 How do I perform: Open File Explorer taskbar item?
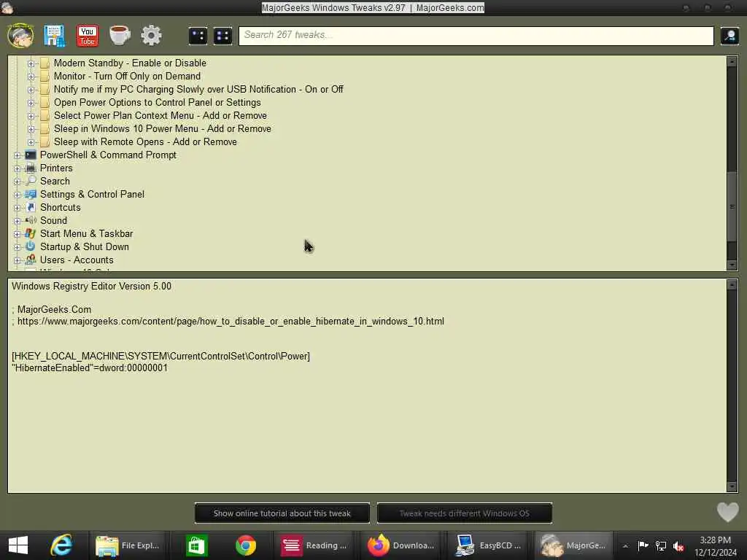point(128,545)
